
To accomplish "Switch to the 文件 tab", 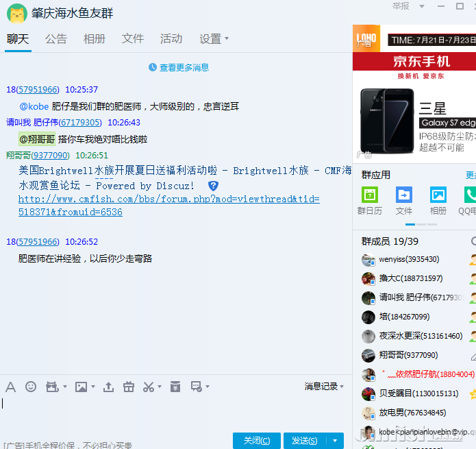I will coord(133,39).
